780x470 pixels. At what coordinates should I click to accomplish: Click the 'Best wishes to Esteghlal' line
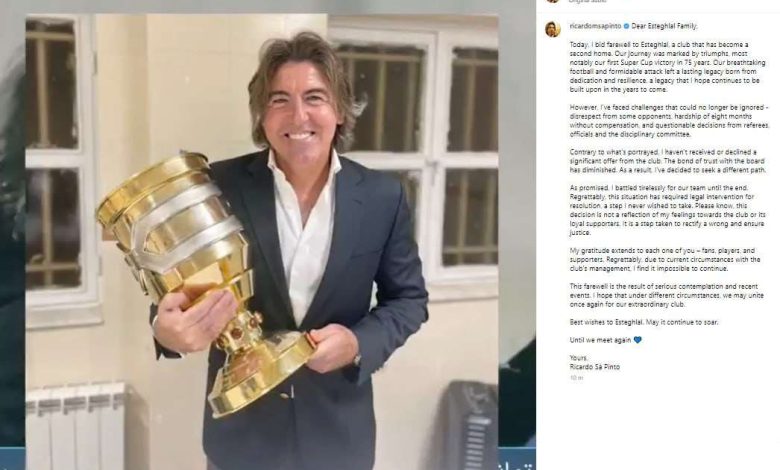pyautogui.click(x=644, y=322)
